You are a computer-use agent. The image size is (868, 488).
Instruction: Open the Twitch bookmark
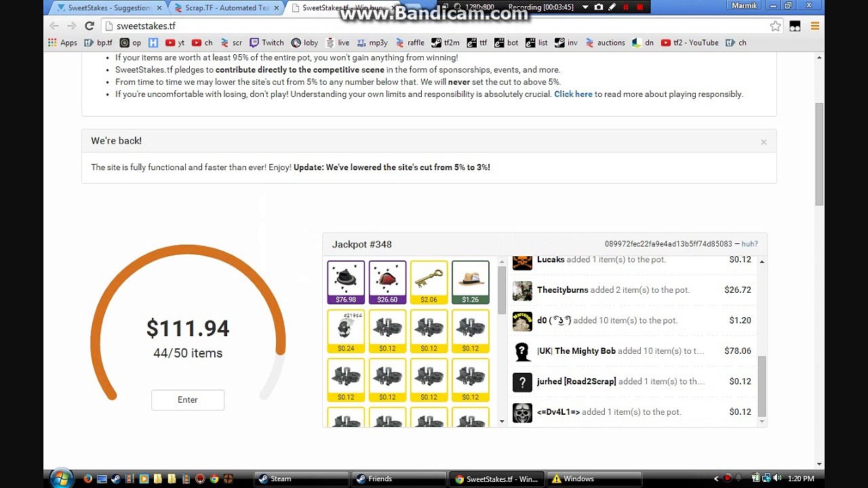[267, 43]
